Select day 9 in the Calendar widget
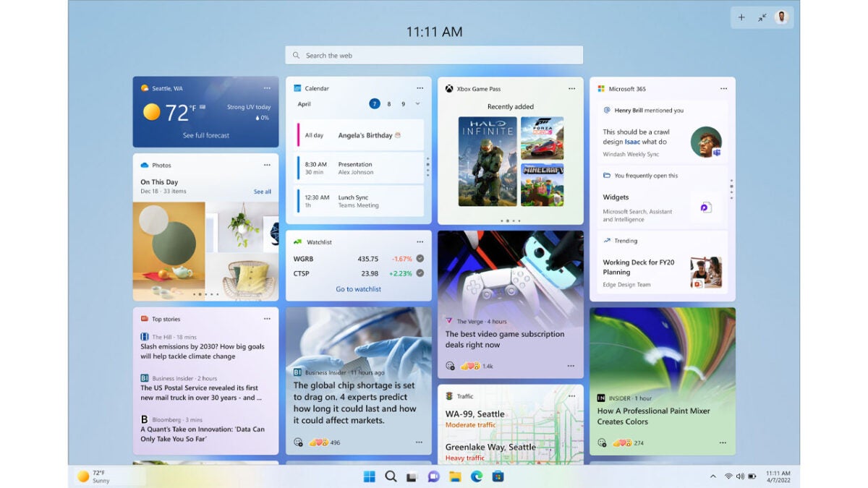The height and width of the screenshot is (488, 868). [403, 104]
